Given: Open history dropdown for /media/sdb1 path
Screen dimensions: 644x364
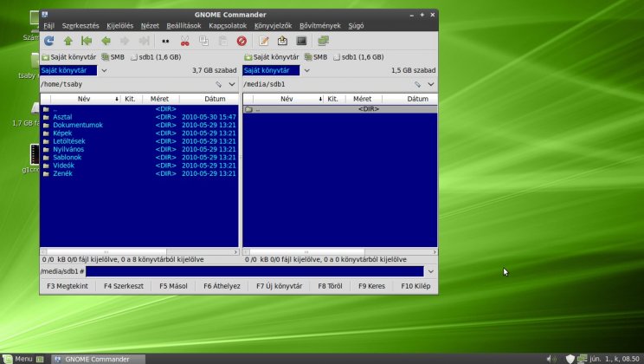Looking at the screenshot, I should [x=431, y=84].
